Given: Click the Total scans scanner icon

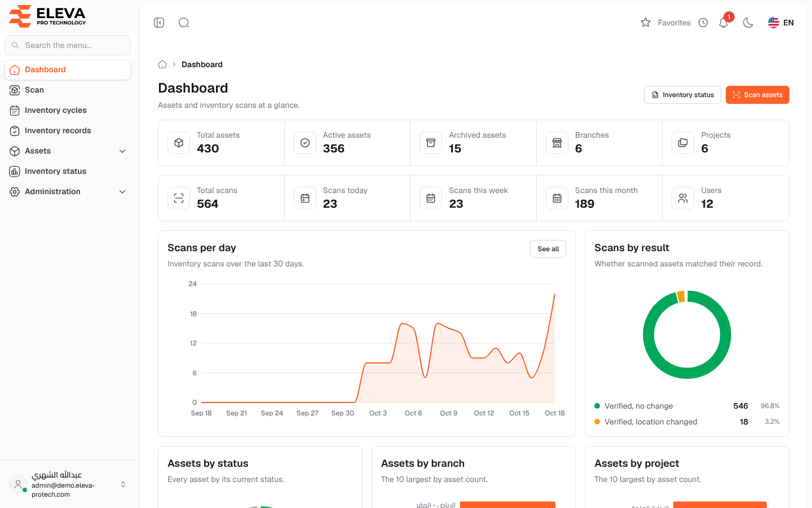Looking at the screenshot, I should pyautogui.click(x=179, y=198).
